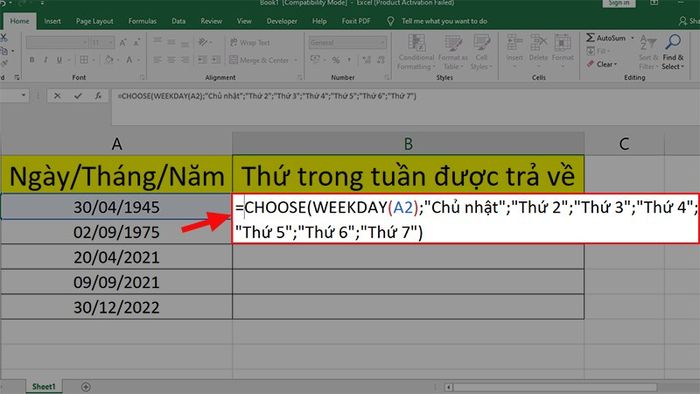Open the Number Format General dropdown

coord(347,42)
